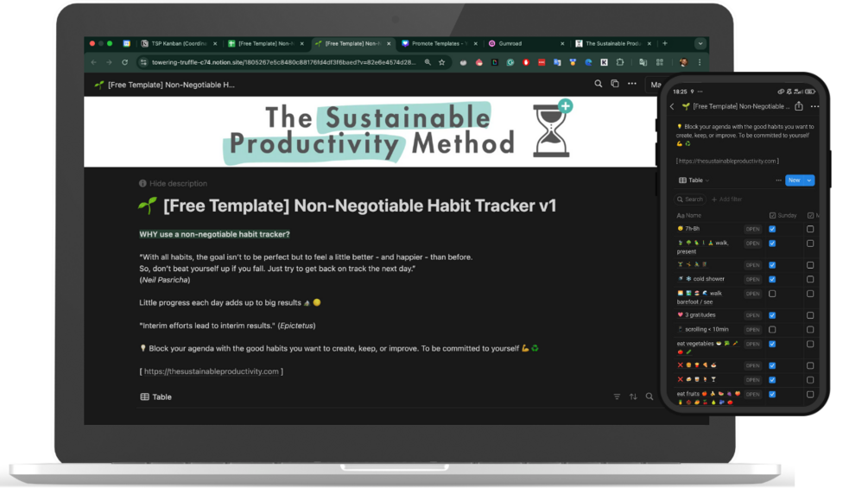Expand the arrow next to New button

tap(809, 181)
